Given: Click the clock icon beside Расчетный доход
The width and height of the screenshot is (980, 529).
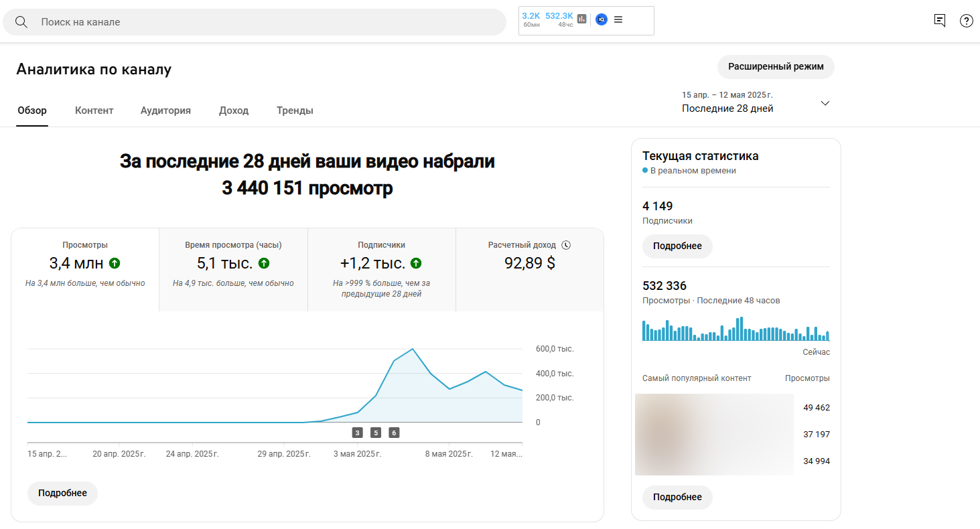Looking at the screenshot, I should pyautogui.click(x=566, y=245).
